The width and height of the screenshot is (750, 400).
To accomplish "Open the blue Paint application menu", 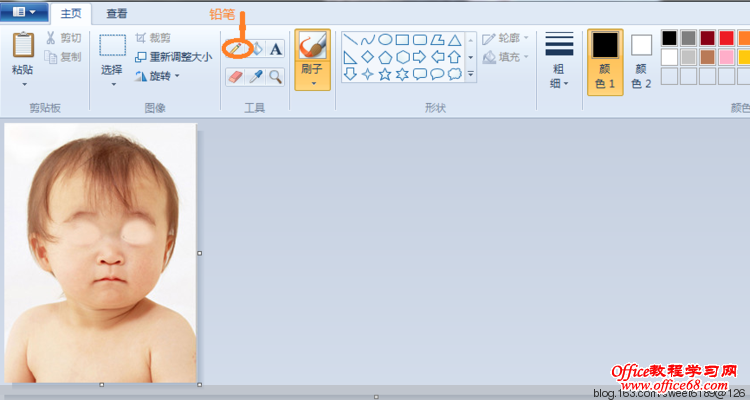I will (24, 12).
